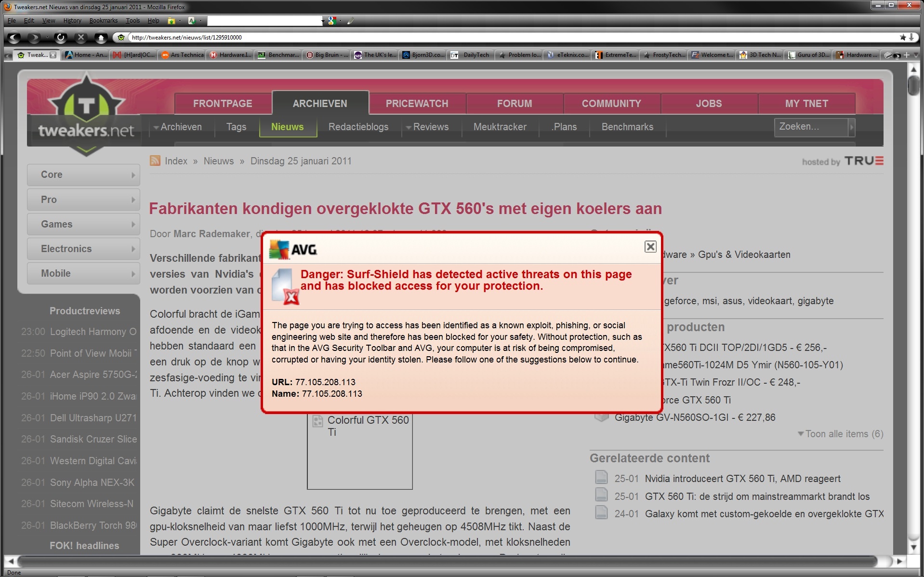Open Gpu's & Videokaarten category link

[x=744, y=255]
